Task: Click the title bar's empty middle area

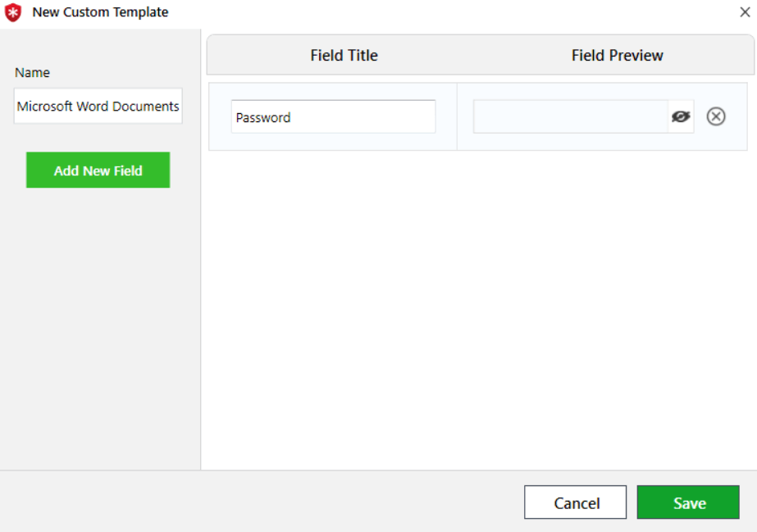Action: tap(451, 12)
